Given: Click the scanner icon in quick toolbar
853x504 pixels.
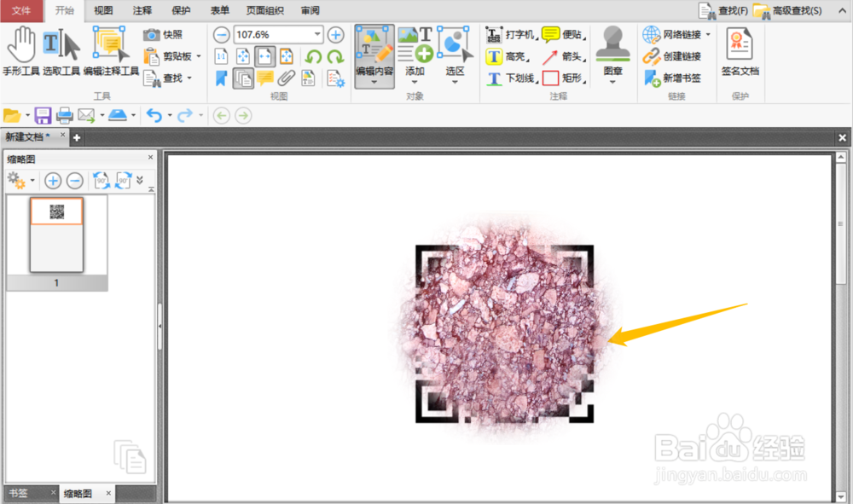Looking at the screenshot, I should 118,116.
